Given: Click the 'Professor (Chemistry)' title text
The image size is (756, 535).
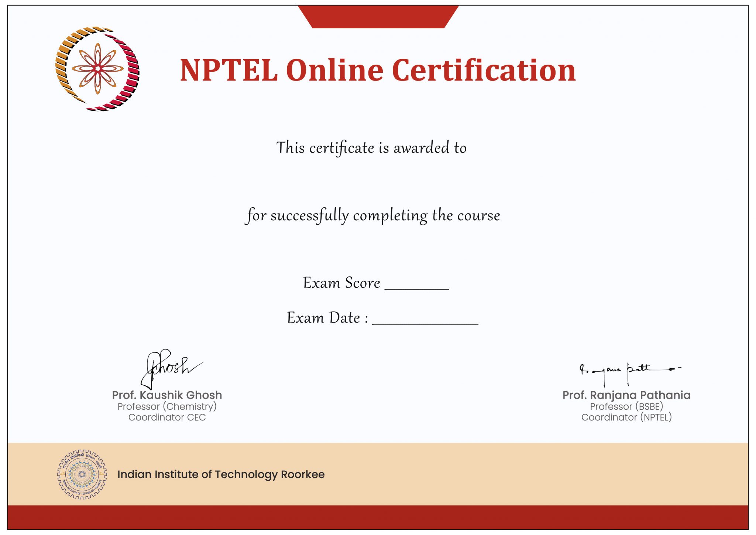Looking at the screenshot, I should coord(167,406).
